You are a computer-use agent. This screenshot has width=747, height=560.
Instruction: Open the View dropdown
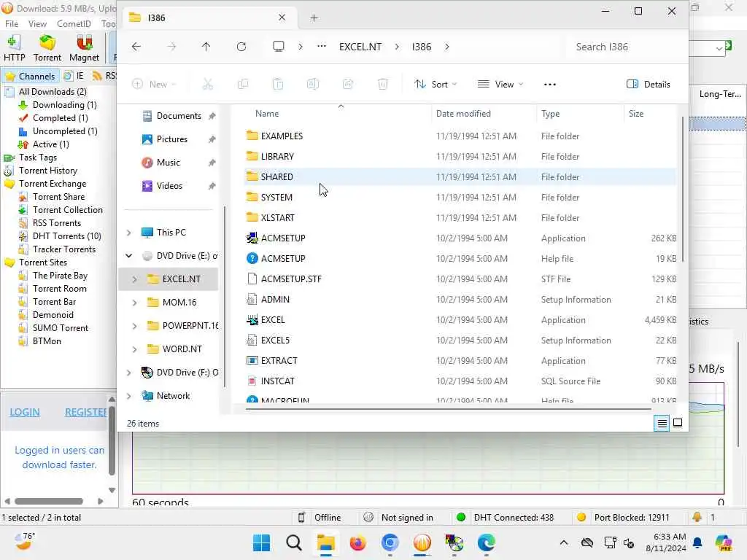pyautogui.click(x=500, y=85)
